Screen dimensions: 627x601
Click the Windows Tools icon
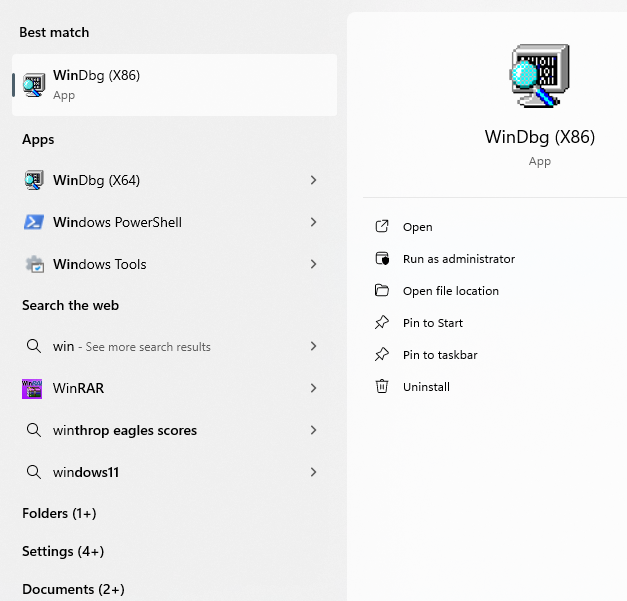pos(34,264)
